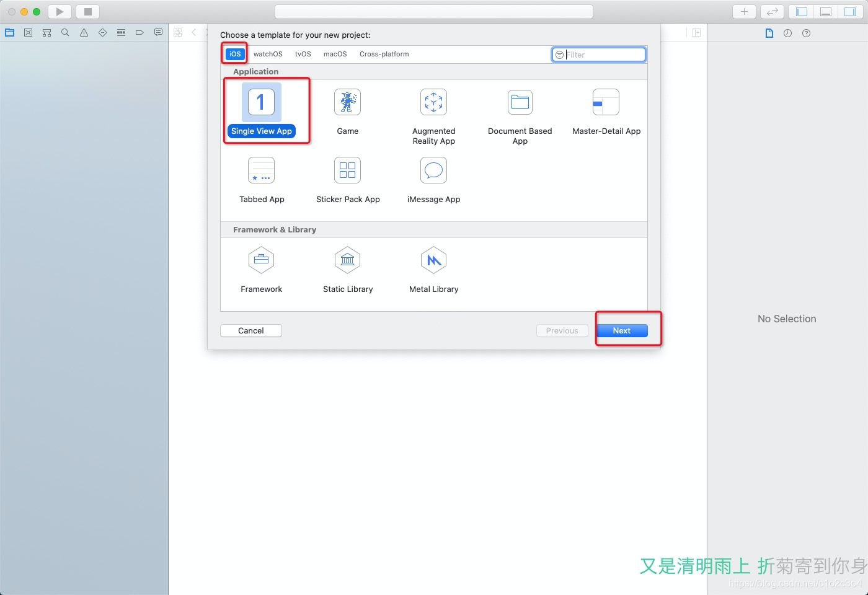Show the History inspector clock icon
Image resolution: width=868 pixels, height=595 pixels.
click(x=787, y=33)
